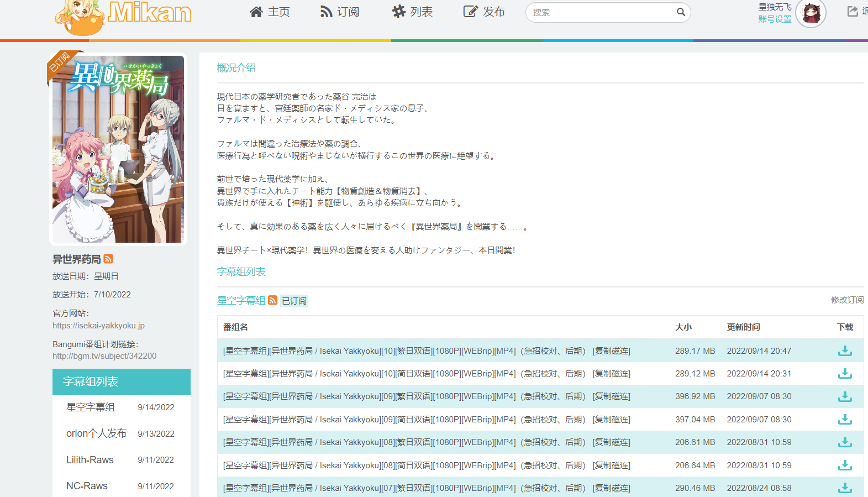Open the 主页 home menu
Image resolution: width=868 pixels, height=497 pixels.
270,12
